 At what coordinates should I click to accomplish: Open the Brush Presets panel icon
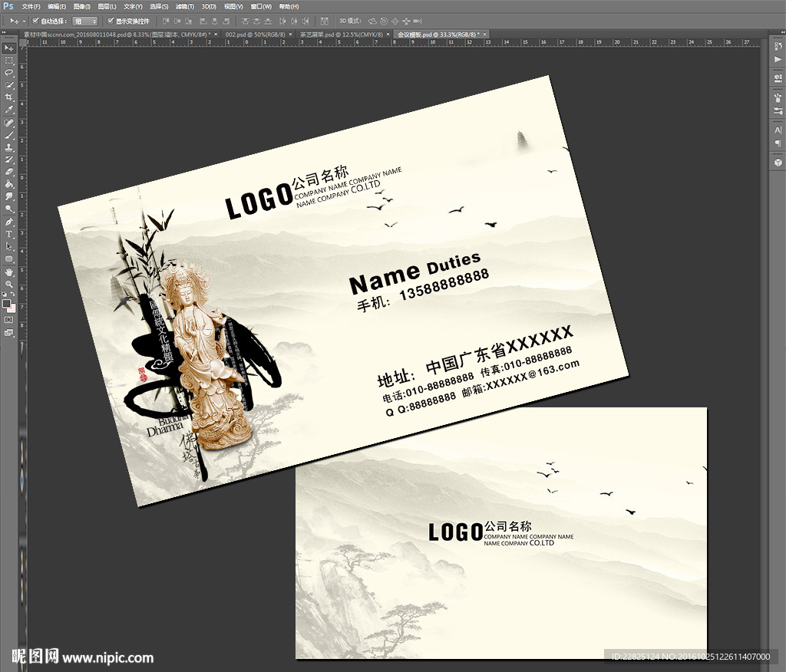coord(778,97)
